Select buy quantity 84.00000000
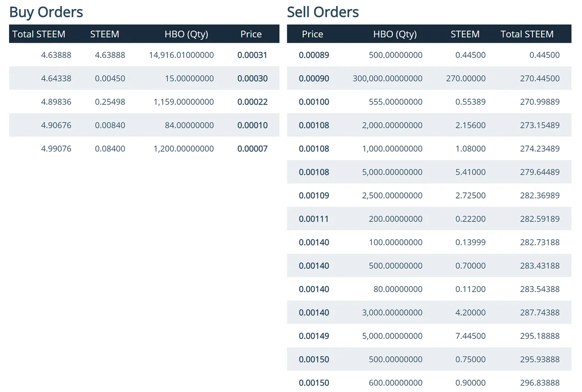The height and width of the screenshot is (392, 582). (x=190, y=126)
